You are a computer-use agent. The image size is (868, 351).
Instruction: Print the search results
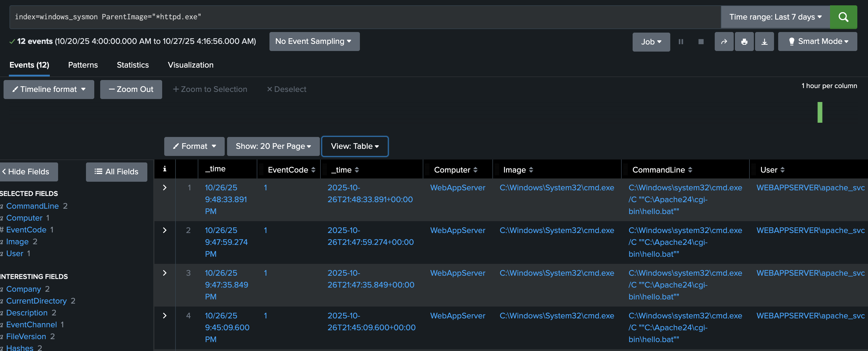[744, 42]
